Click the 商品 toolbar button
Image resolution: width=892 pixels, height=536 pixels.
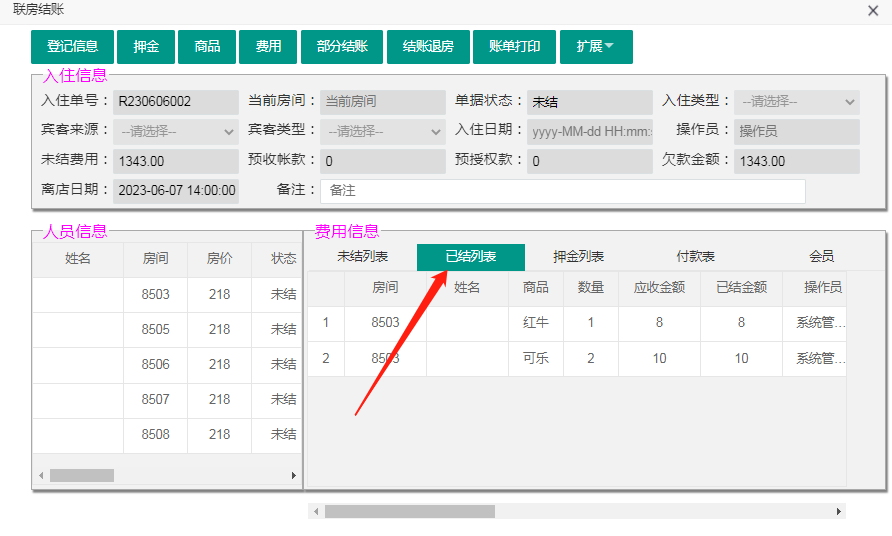[208, 47]
